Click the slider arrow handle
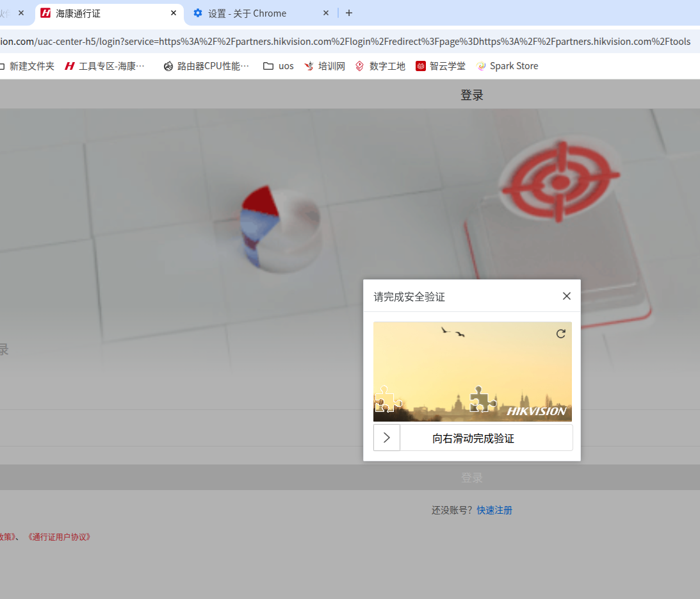 click(x=387, y=438)
